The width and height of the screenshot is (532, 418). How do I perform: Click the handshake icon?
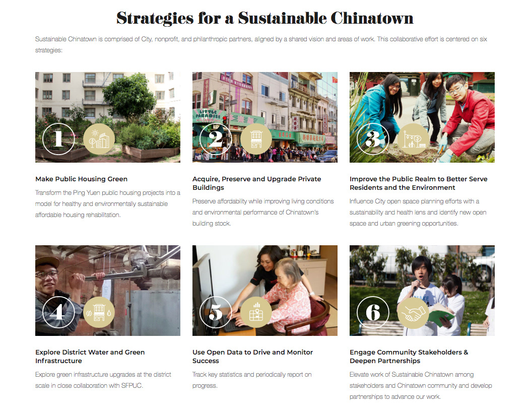[413, 312]
